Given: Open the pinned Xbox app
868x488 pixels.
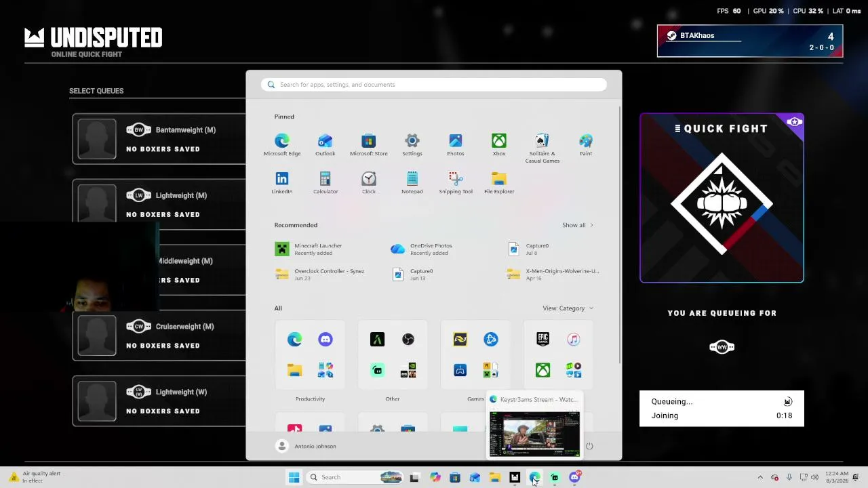Looking at the screenshot, I should (x=499, y=144).
